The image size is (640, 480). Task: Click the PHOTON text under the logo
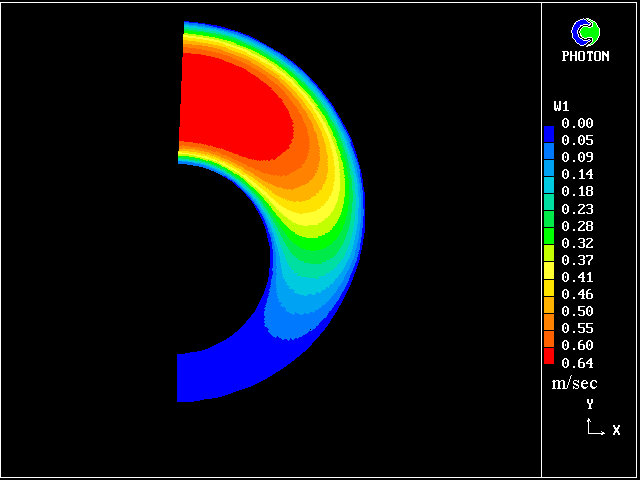pos(585,57)
